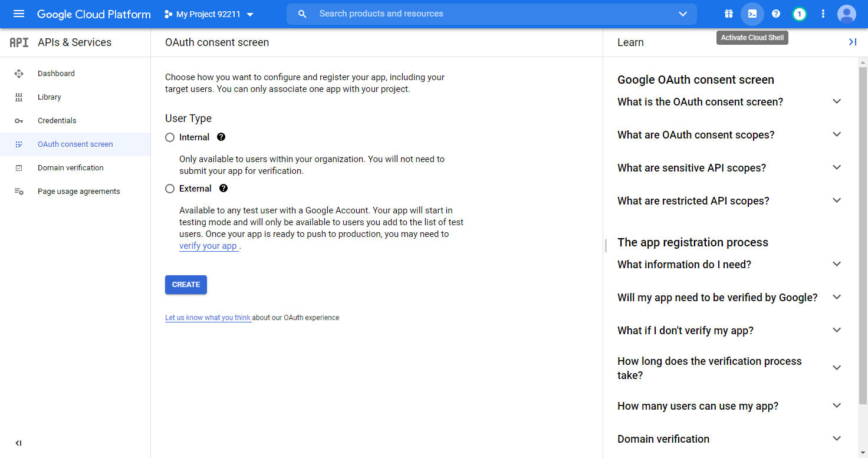Open Credentials page in sidebar

tap(75, 121)
